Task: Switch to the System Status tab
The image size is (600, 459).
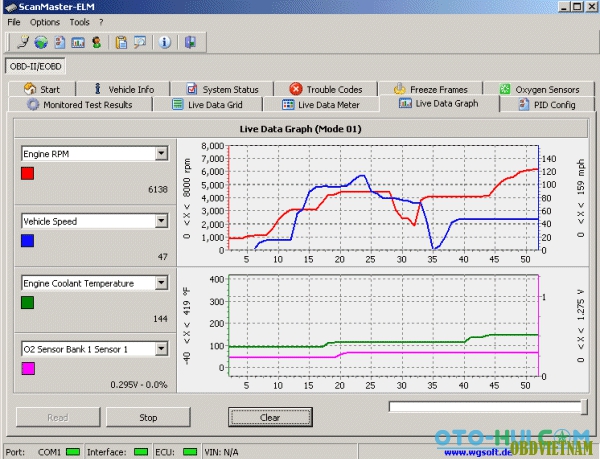Action: [222, 89]
